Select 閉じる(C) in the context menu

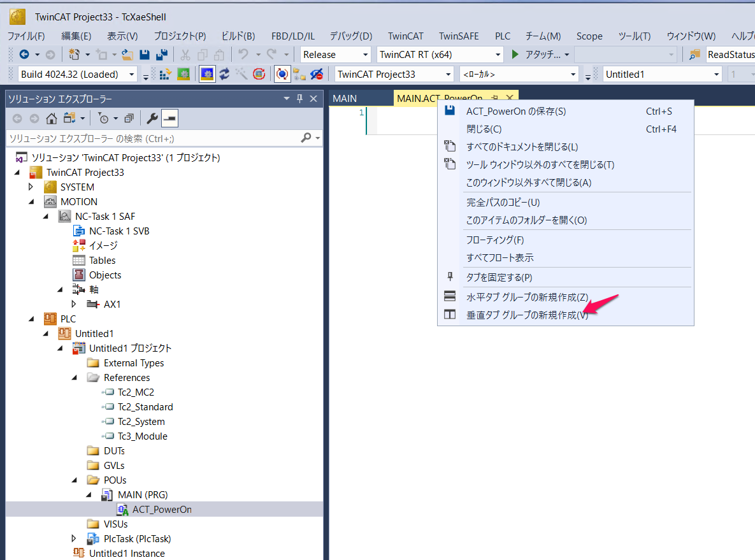point(565,129)
